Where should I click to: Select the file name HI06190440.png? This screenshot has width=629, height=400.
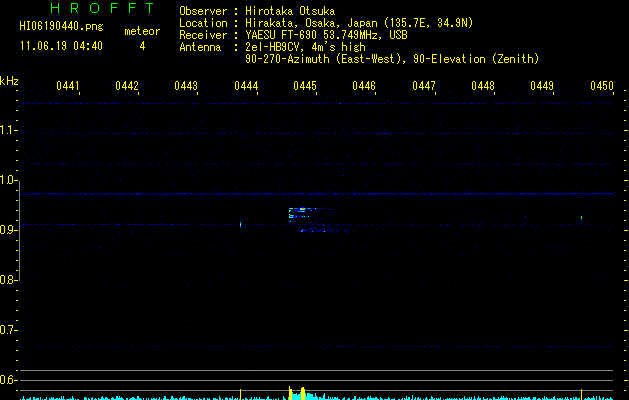pyautogui.click(x=61, y=27)
